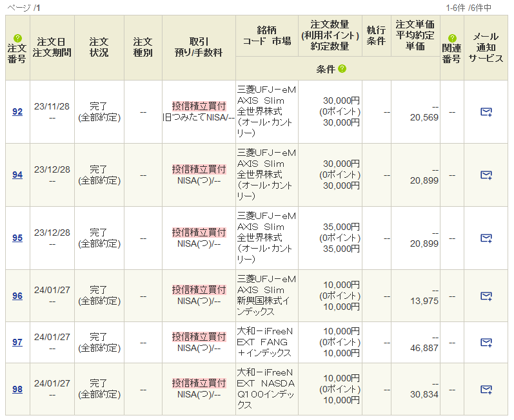Open order number 96 link

coord(17,296)
